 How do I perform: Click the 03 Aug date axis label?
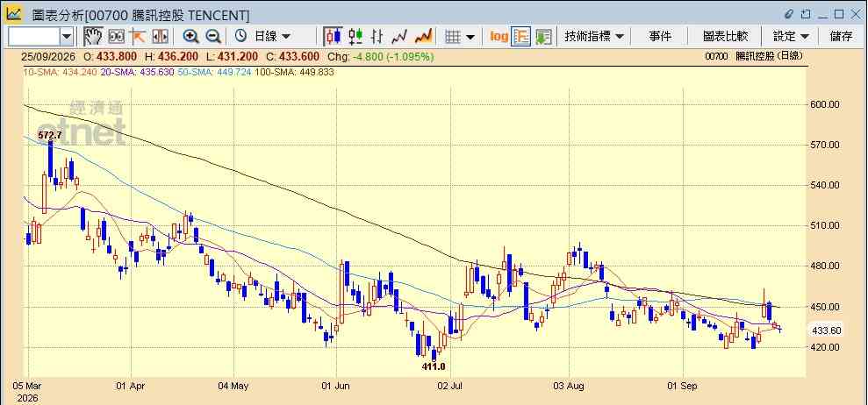tap(569, 386)
